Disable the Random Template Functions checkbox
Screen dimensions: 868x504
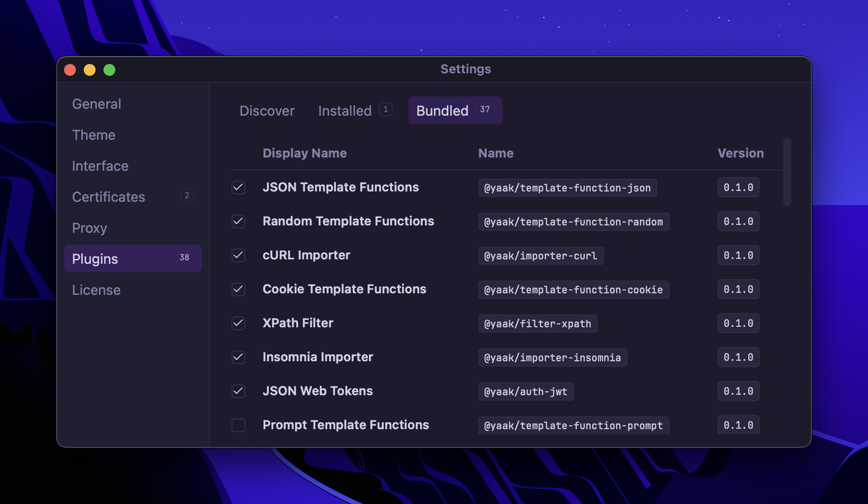pos(238,221)
